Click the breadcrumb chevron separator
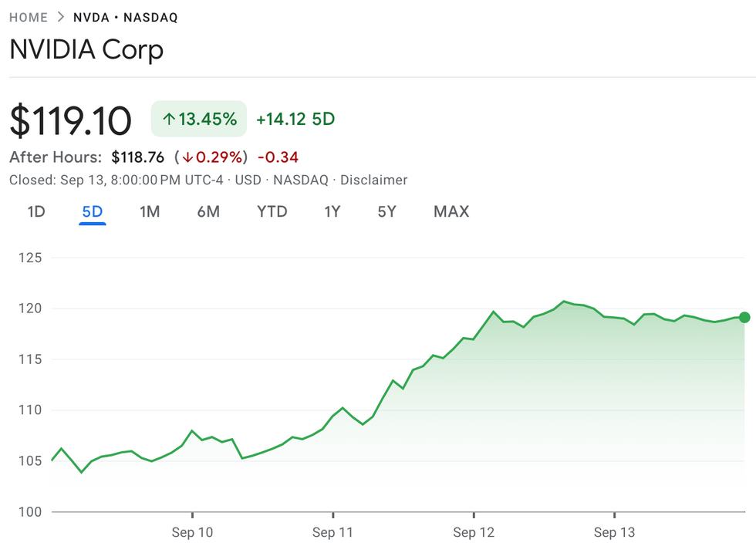Viewport: 756px width, 553px height. pos(60,17)
